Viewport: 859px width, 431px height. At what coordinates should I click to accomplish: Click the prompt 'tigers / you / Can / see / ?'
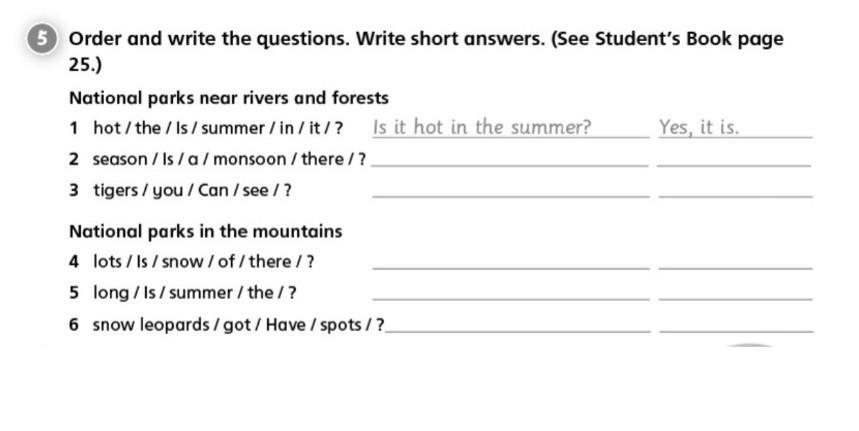(192, 191)
